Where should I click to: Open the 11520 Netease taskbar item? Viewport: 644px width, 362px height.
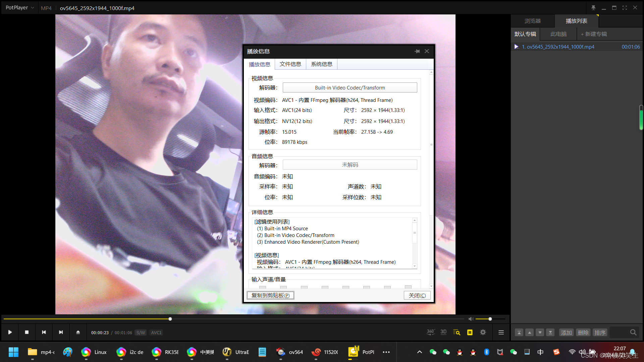(325, 352)
